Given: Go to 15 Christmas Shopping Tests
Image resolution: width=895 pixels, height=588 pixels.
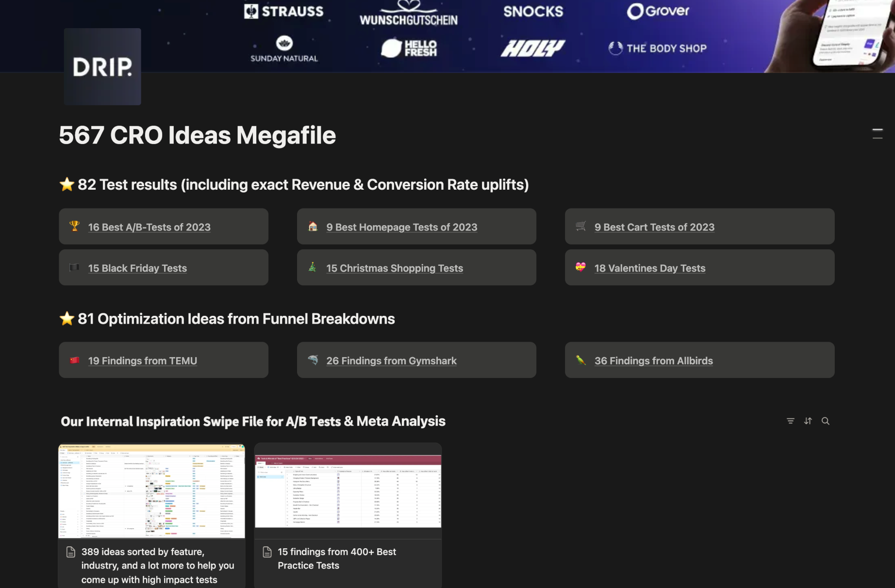Looking at the screenshot, I should point(394,268).
